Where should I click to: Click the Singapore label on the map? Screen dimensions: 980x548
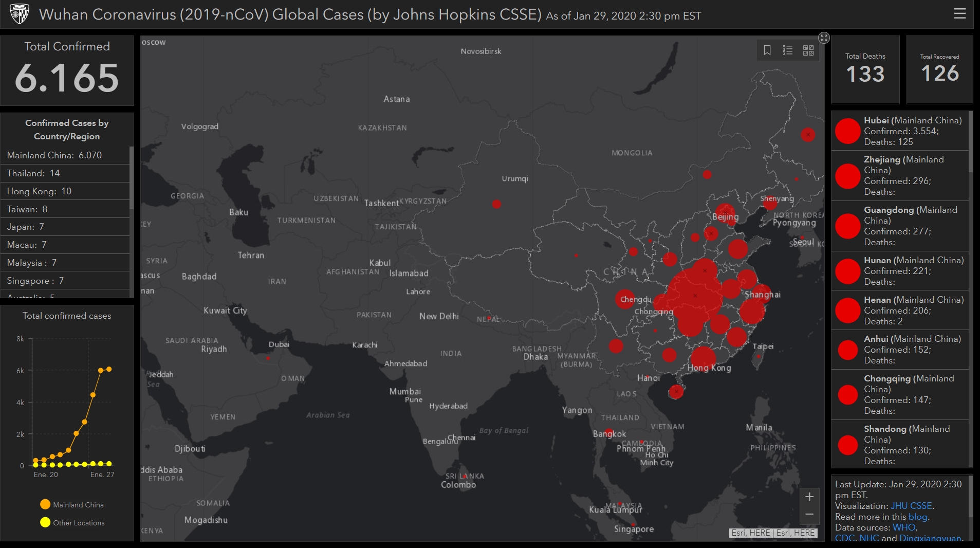point(634,529)
